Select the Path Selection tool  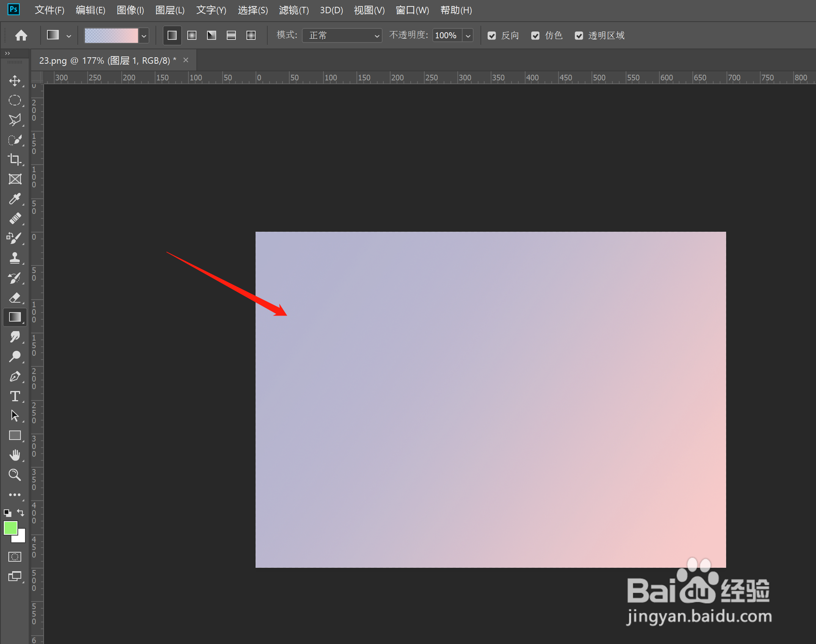click(x=15, y=416)
